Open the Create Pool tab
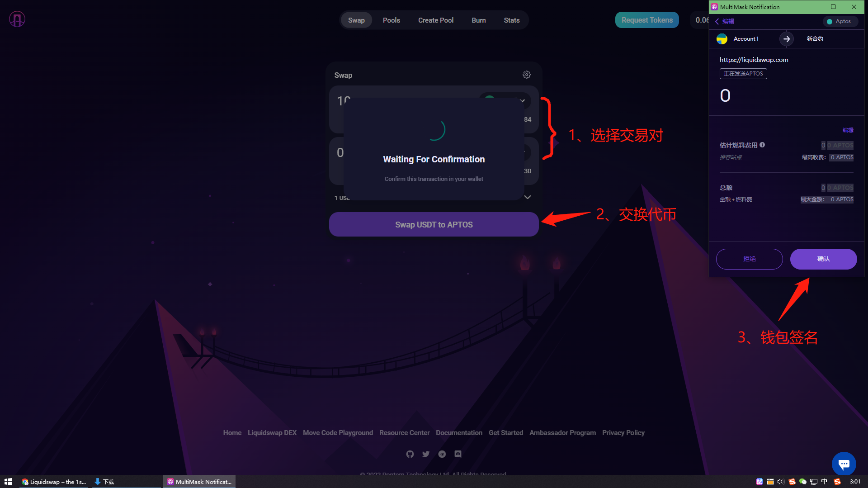 [x=436, y=20]
